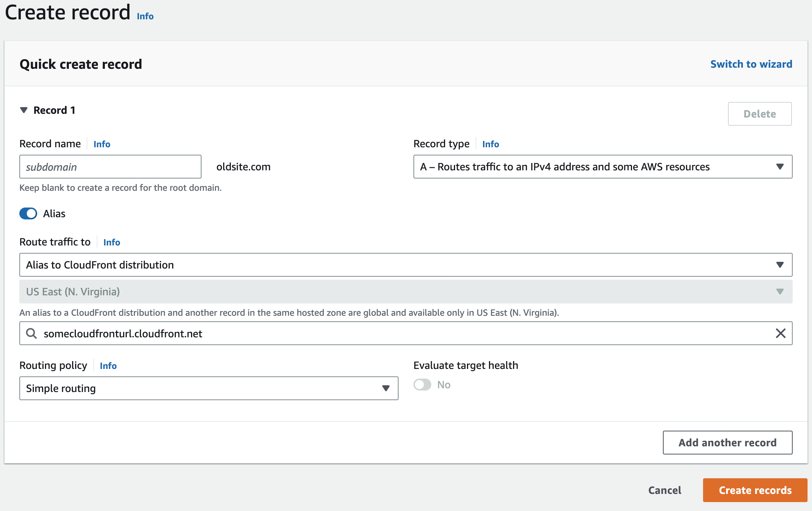Open Info link beside Routing policy
812x511 pixels.
pyautogui.click(x=108, y=366)
